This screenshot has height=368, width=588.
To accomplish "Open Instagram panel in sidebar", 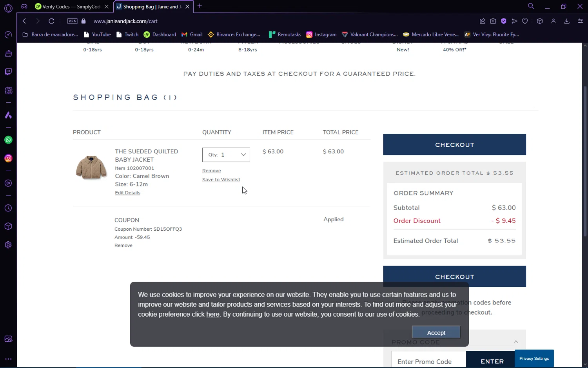I will (x=8, y=158).
